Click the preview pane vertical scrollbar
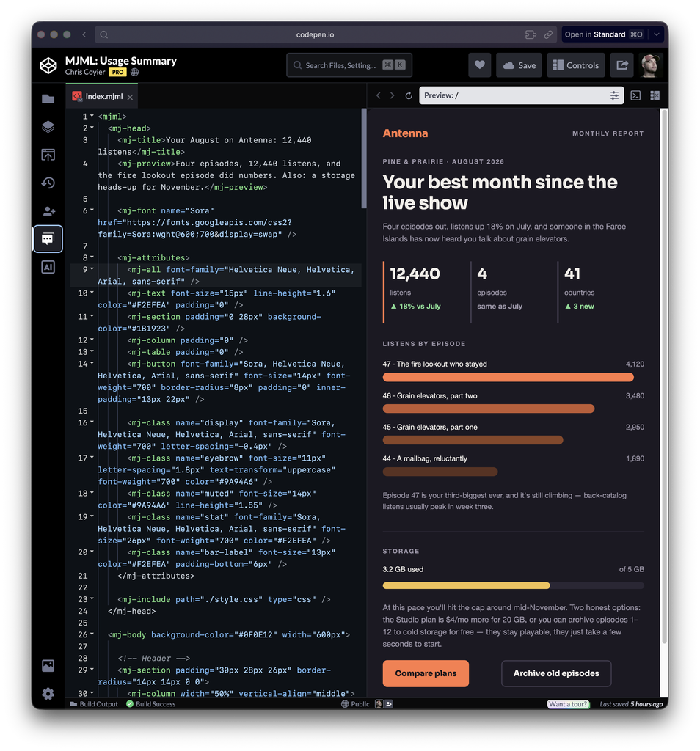The image size is (700, 751). pyautogui.click(x=664, y=376)
